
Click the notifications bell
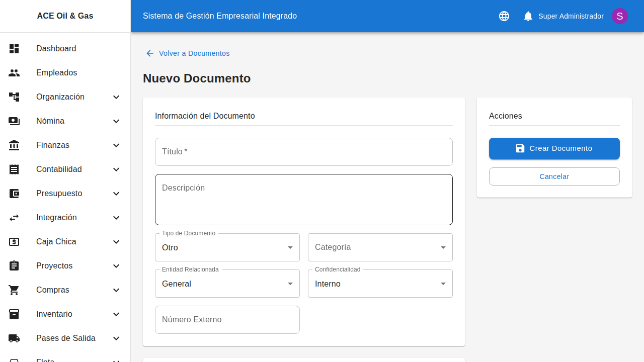[x=528, y=16]
